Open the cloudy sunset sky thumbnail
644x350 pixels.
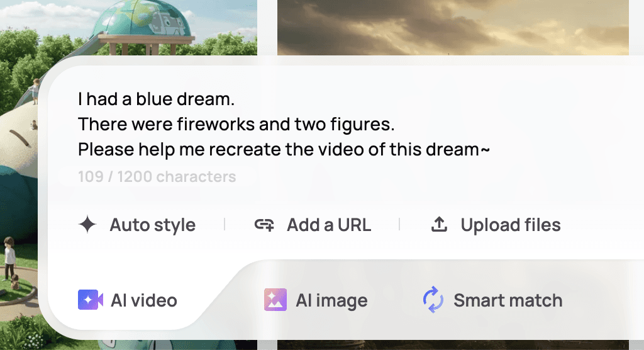(x=453, y=27)
